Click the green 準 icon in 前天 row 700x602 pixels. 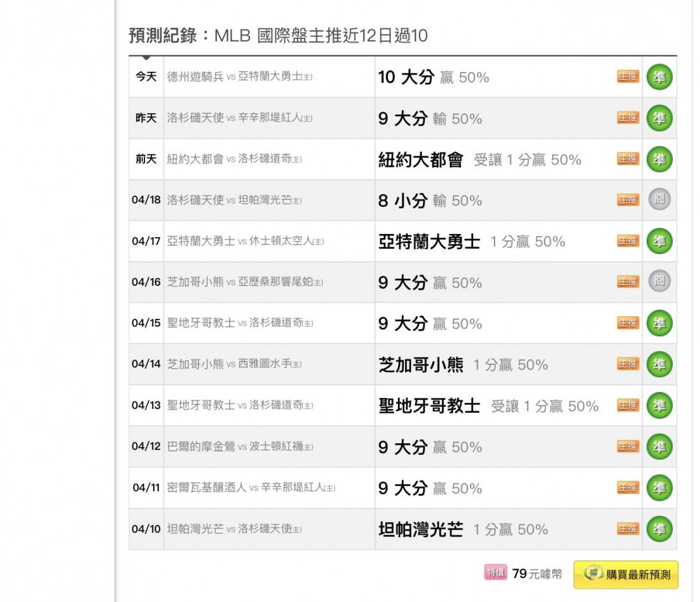pyautogui.click(x=659, y=159)
